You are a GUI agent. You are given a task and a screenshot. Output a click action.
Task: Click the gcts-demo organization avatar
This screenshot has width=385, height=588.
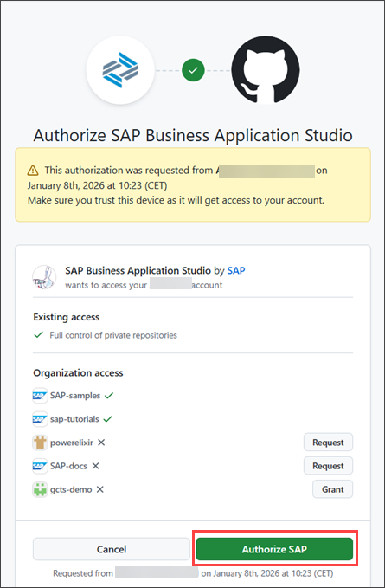[x=40, y=489]
